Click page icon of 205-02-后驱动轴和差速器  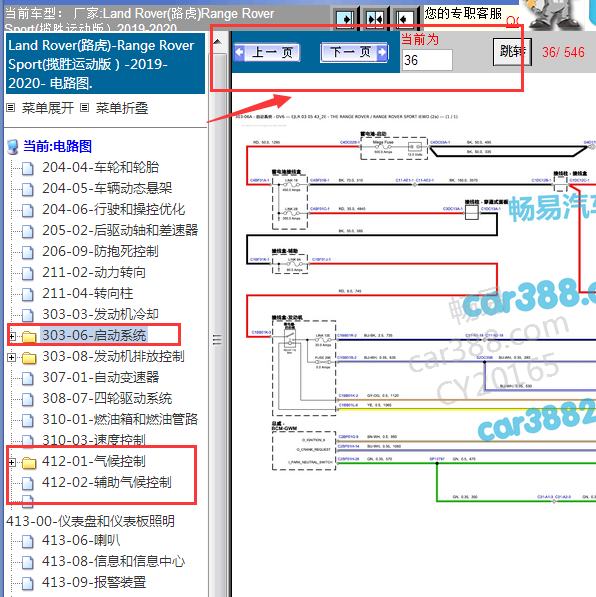[28, 231]
